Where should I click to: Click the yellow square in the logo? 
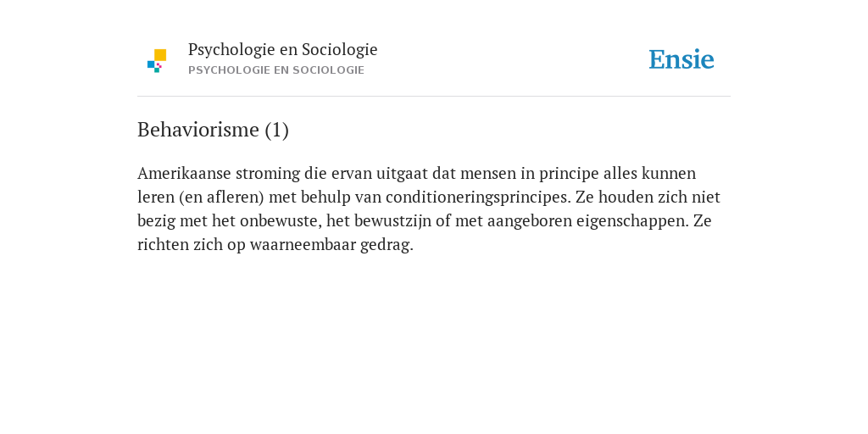[160, 55]
